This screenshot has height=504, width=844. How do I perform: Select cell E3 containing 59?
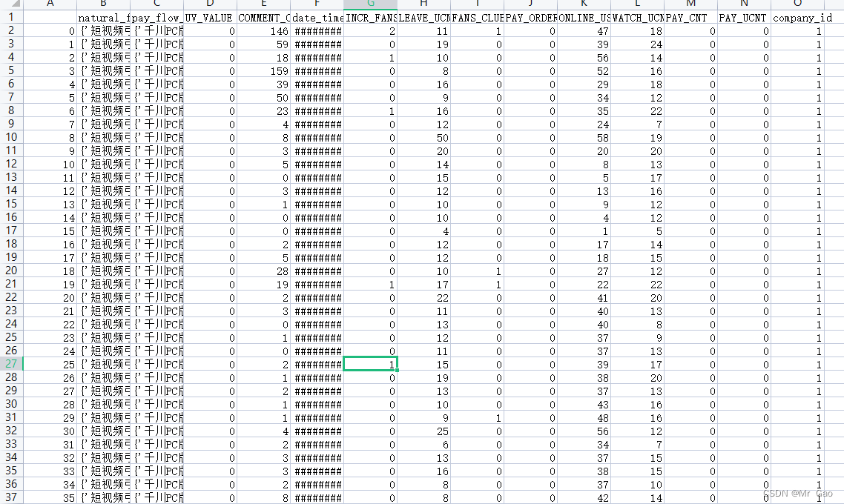point(264,44)
